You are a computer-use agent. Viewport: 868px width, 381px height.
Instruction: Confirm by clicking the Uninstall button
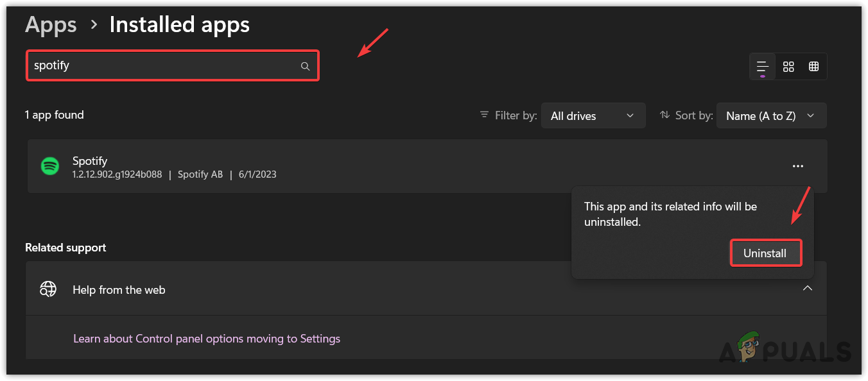765,253
